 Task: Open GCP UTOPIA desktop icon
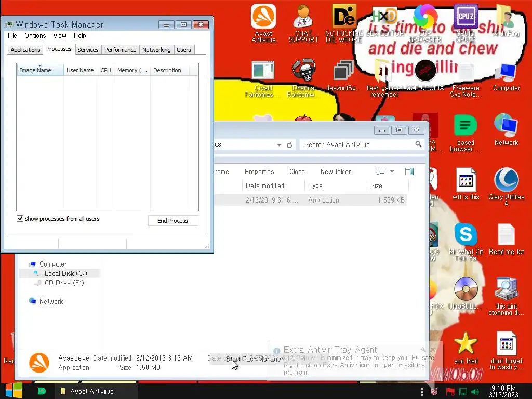click(x=425, y=75)
